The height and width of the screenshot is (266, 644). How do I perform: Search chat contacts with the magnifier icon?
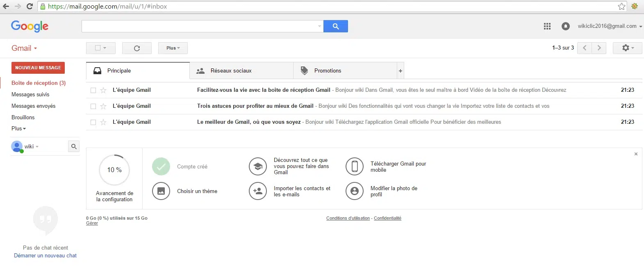coord(74,146)
